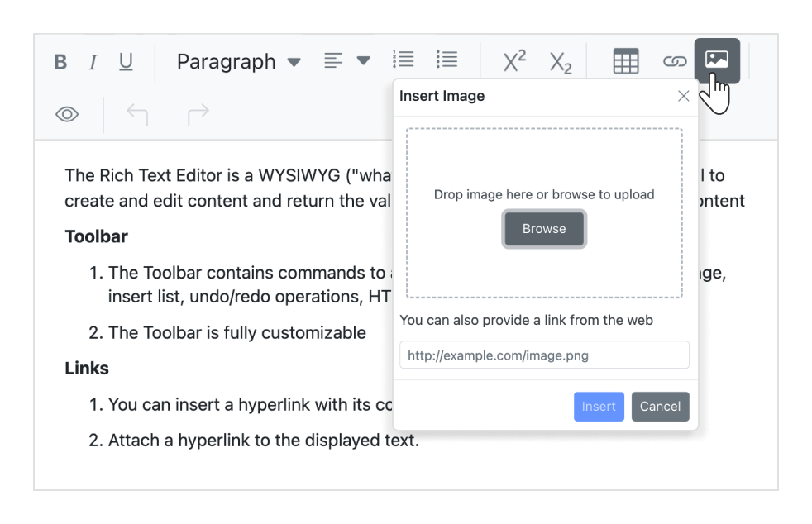The height and width of the screenshot is (524, 812).
Task: Insert a table
Action: pyautogui.click(x=626, y=60)
